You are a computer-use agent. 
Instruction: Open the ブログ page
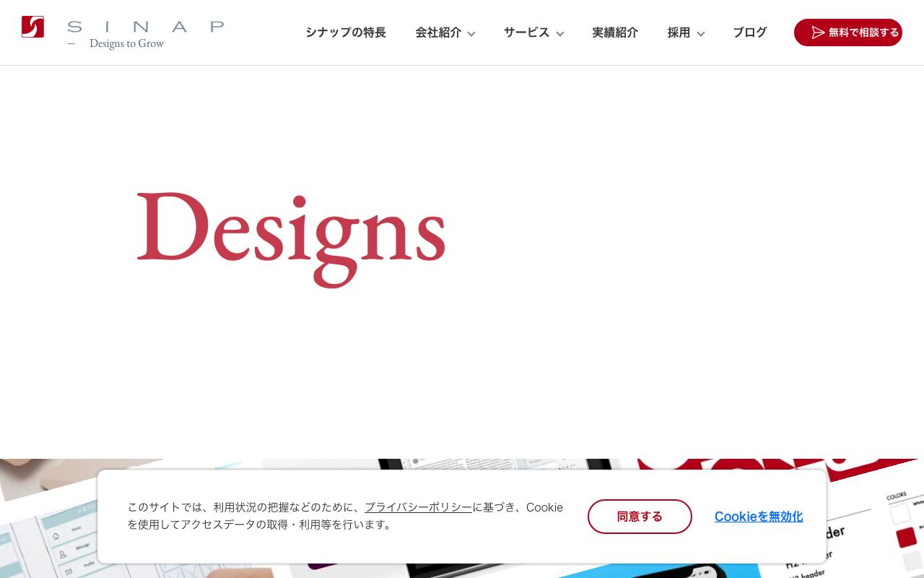[x=750, y=33]
